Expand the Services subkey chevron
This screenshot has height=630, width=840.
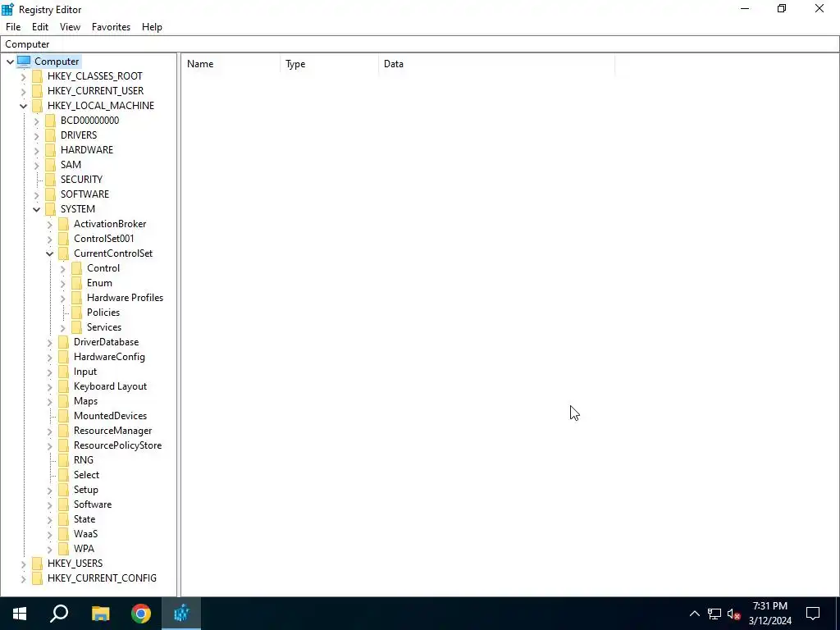(62, 328)
